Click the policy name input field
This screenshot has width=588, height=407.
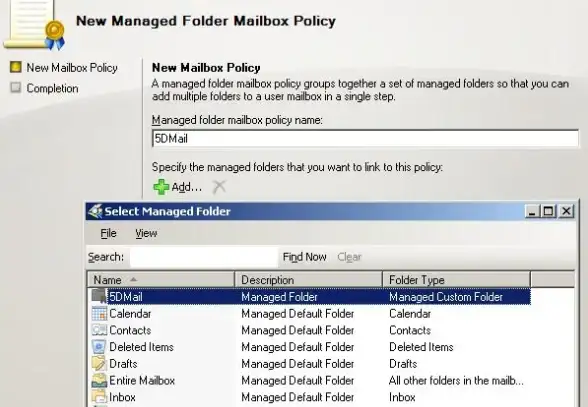coord(365,139)
